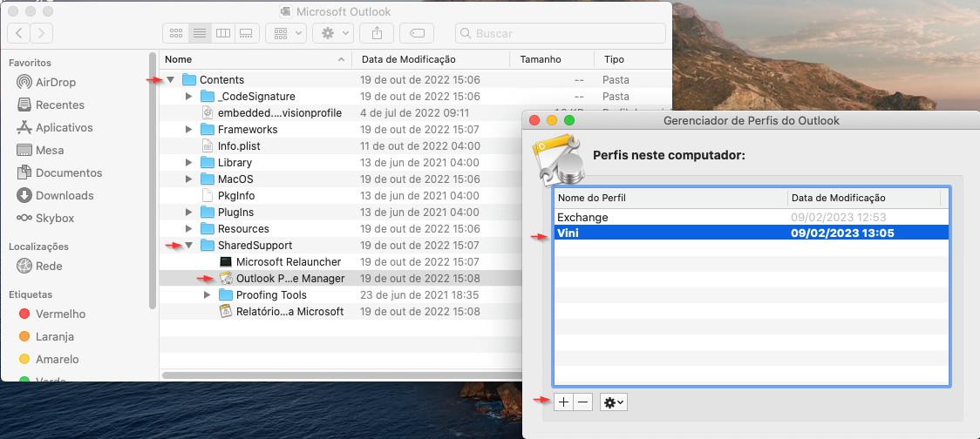
Task: Open Recentes in the sidebar
Action: tap(50, 105)
